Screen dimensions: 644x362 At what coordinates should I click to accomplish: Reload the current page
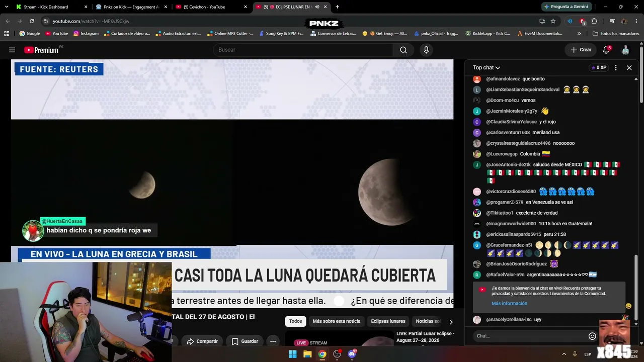click(32, 21)
